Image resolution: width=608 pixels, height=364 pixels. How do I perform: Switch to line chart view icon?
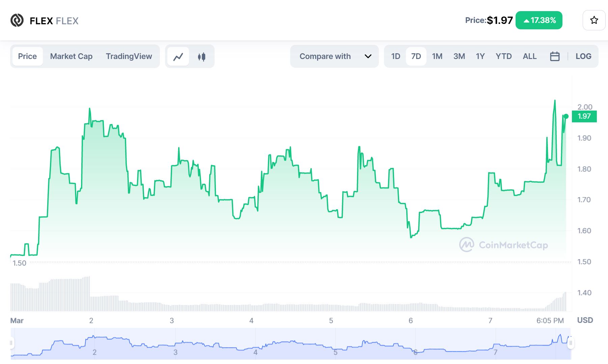178,57
